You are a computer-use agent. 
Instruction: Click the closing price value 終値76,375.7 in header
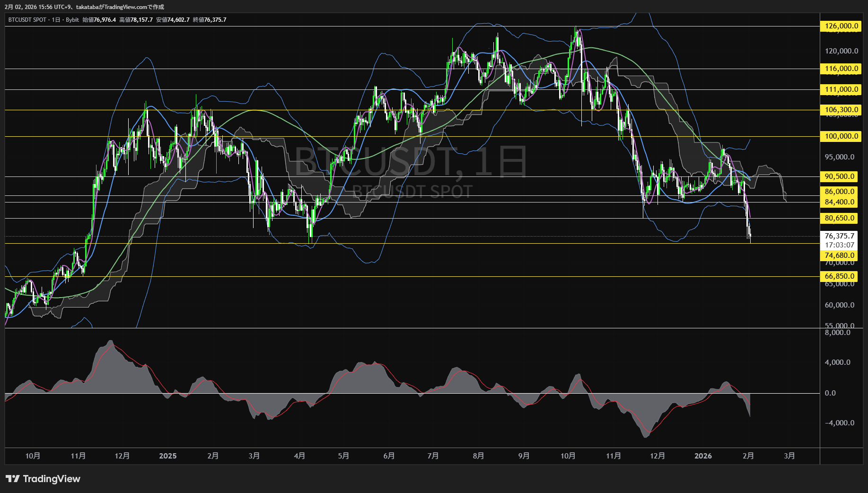point(210,20)
